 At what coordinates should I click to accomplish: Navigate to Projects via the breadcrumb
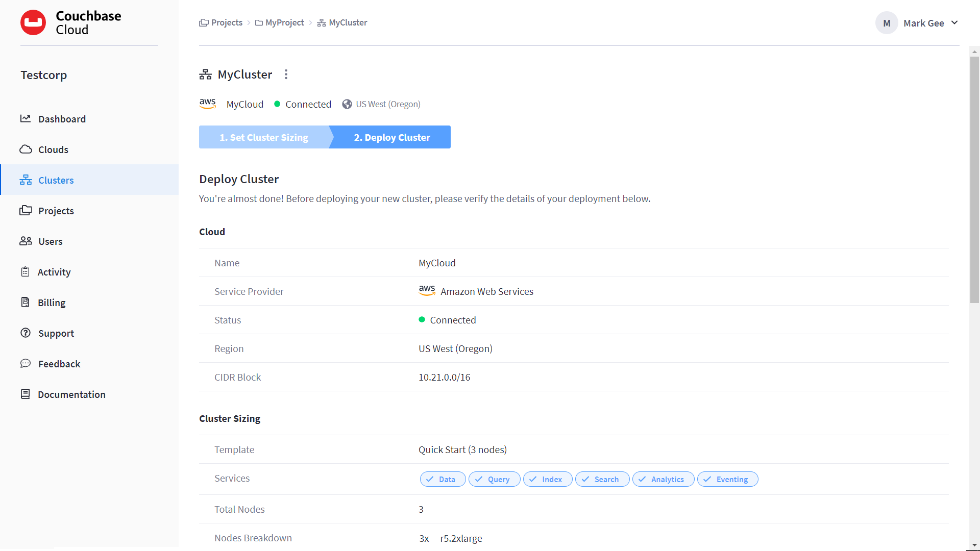point(226,22)
